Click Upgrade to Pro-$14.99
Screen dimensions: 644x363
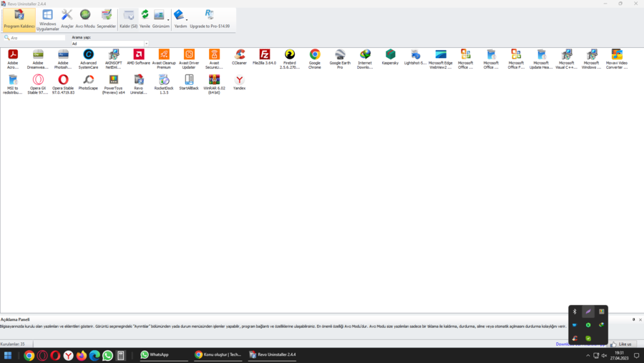point(210,20)
